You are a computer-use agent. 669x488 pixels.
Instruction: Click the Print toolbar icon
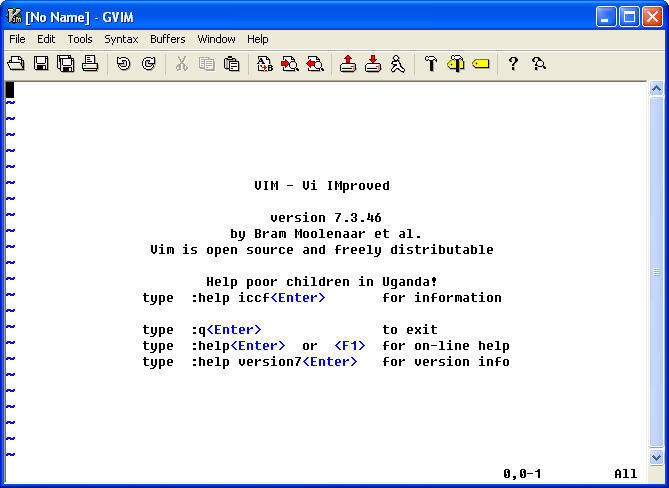(90, 64)
